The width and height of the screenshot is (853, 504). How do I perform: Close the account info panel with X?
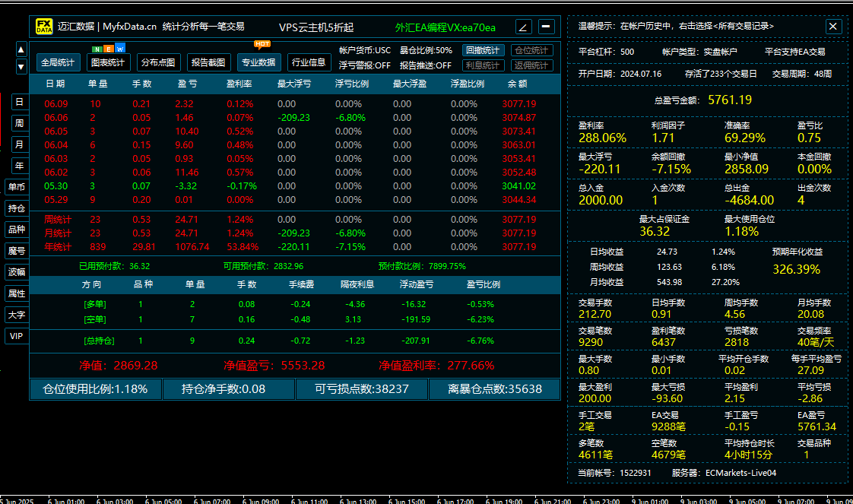833,26
